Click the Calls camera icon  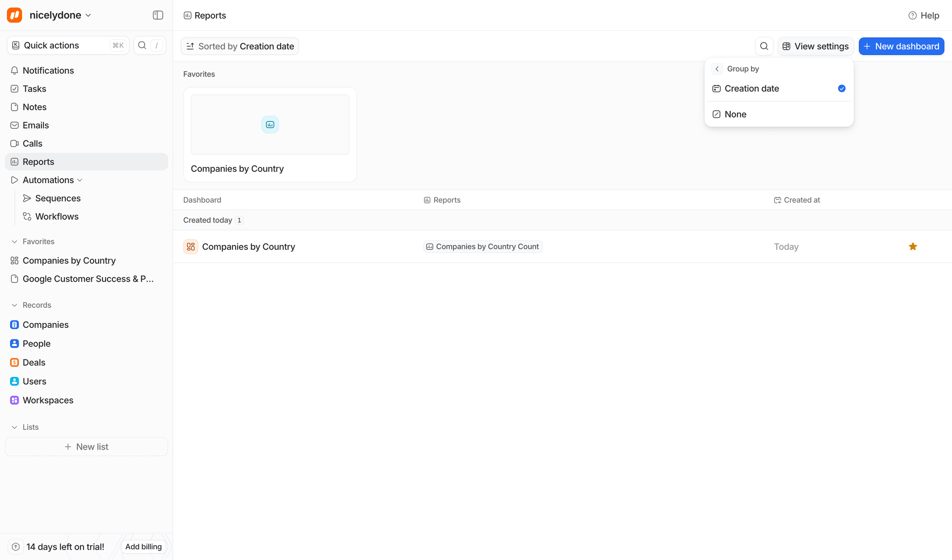click(x=14, y=144)
